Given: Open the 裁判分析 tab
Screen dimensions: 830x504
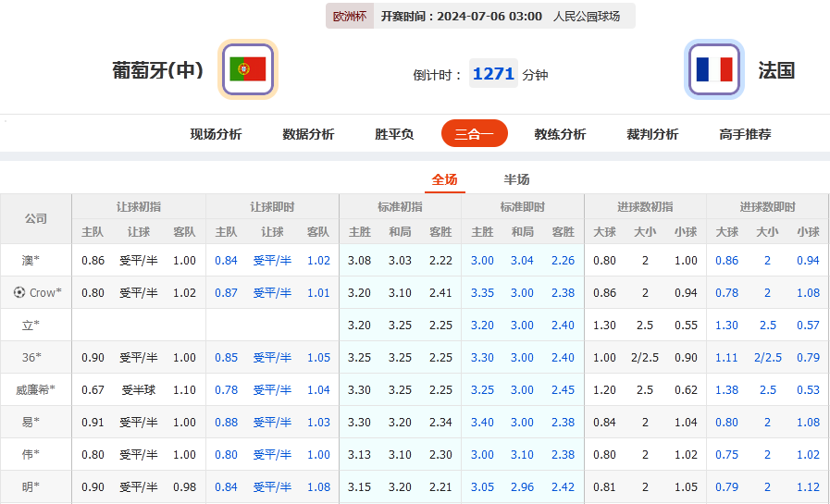Looking at the screenshot, I should tap(652, 134).
